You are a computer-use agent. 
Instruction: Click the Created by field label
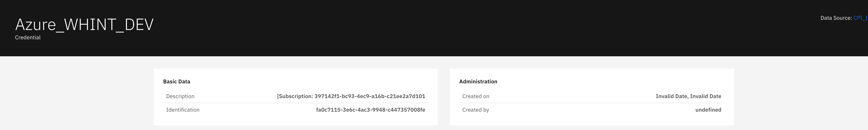(x=475, y=110)
